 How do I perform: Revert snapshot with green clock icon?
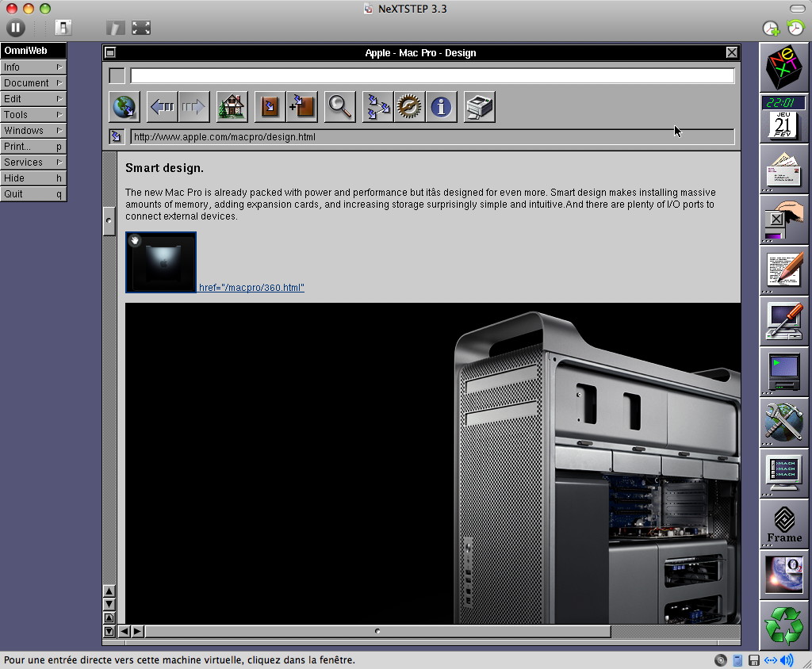pyautogui.click(x=795, y=27)
